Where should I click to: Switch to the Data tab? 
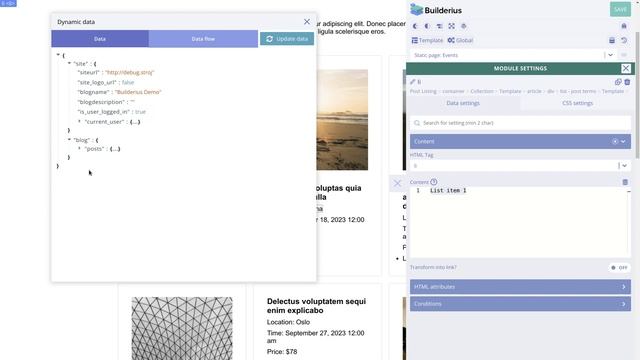click(x=100, y=39)
